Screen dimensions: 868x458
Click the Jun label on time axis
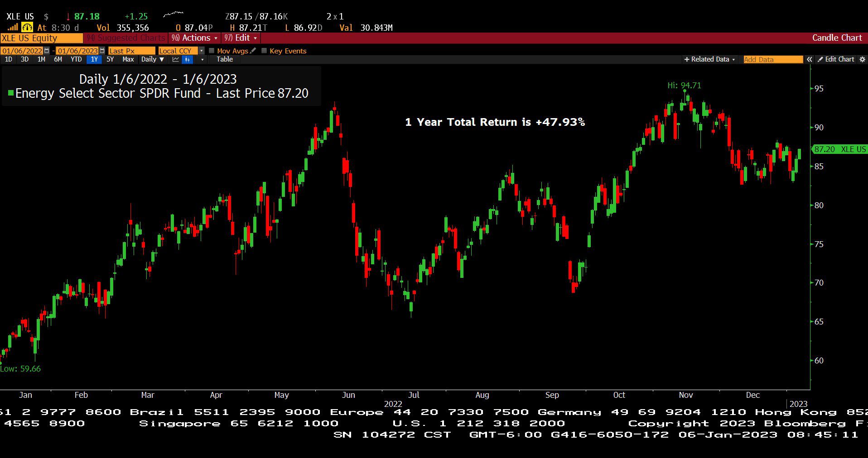(x=348, y=395)
